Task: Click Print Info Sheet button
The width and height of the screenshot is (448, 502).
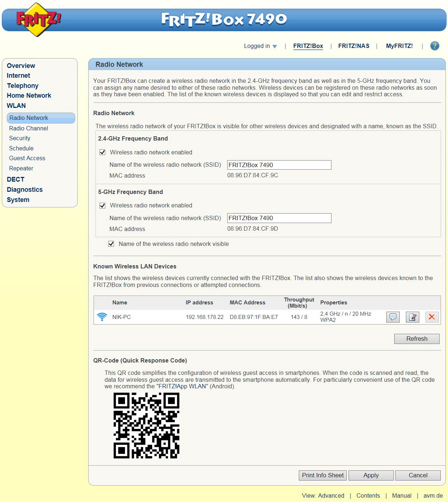Action: click(323, 475)
